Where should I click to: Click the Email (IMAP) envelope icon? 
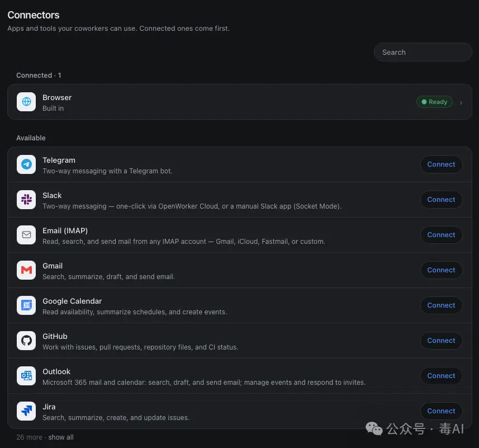[26, 235]
